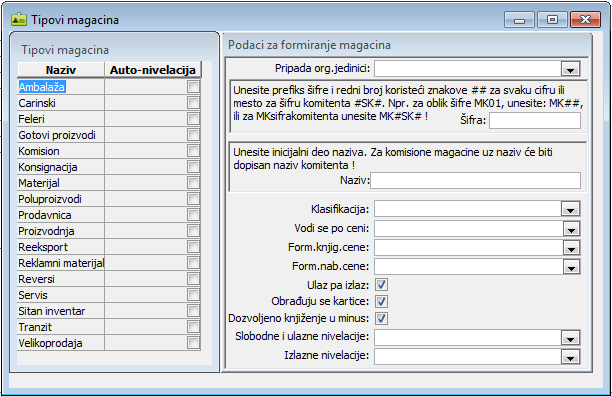This screenshot has width=612, height=396.
Task: Expand Slobodne i ulazne nivelacije dropdown
Action: 570,337
